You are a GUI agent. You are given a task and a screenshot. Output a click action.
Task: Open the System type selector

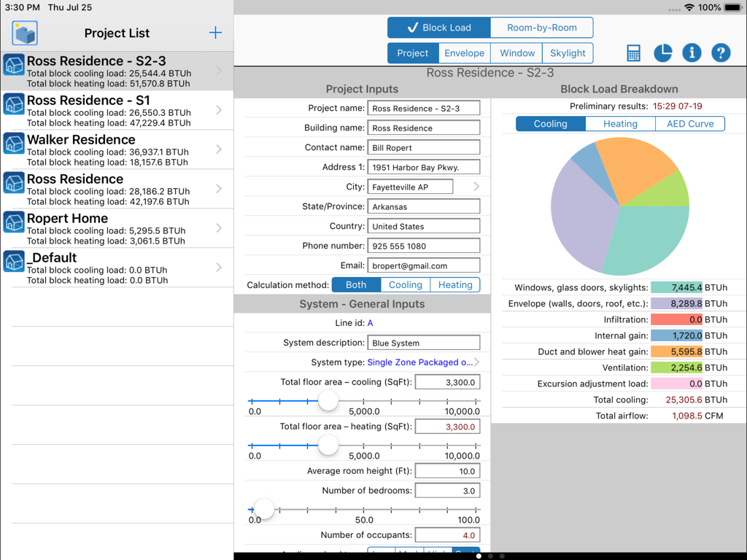[x=422, y=361]
